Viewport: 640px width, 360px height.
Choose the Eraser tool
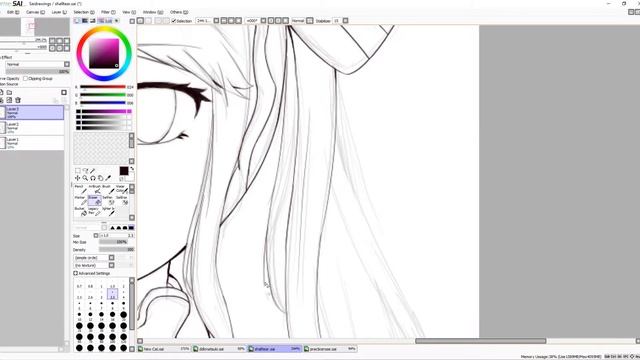tap(95, 200)
